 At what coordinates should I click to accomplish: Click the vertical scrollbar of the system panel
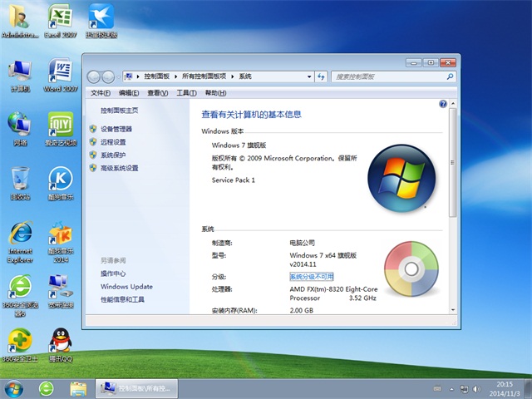(452, 166)
